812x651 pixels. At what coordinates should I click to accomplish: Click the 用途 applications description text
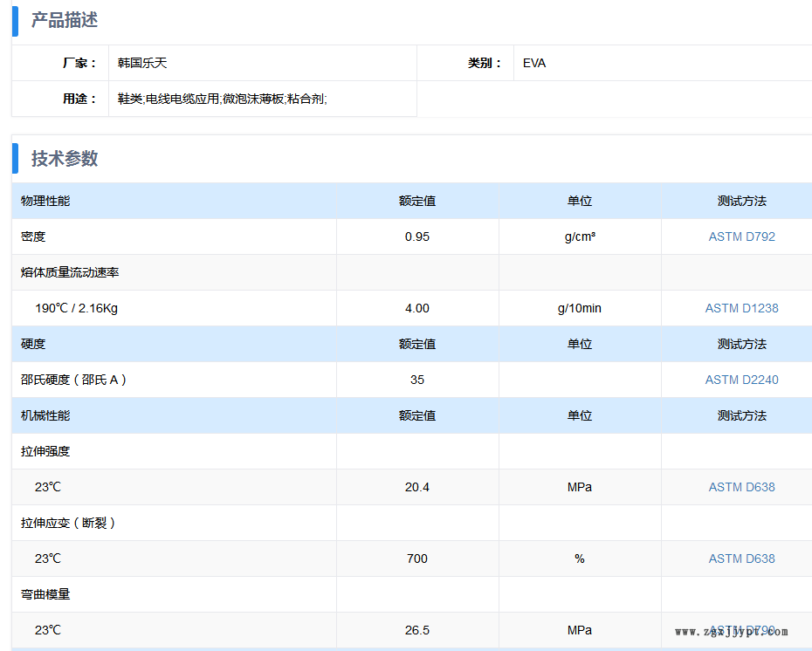tap(222, 99)
